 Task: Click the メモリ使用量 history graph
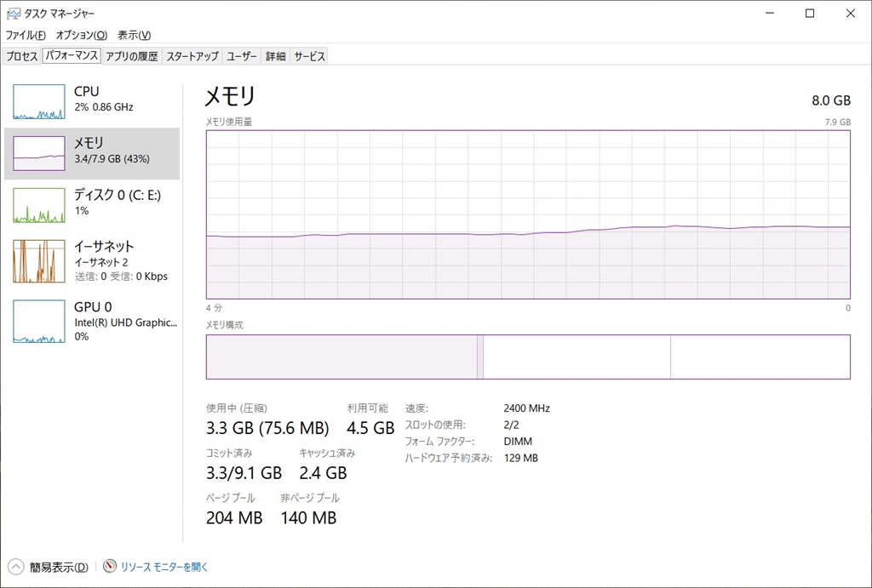pyautogui.click(x=528, y=214)
